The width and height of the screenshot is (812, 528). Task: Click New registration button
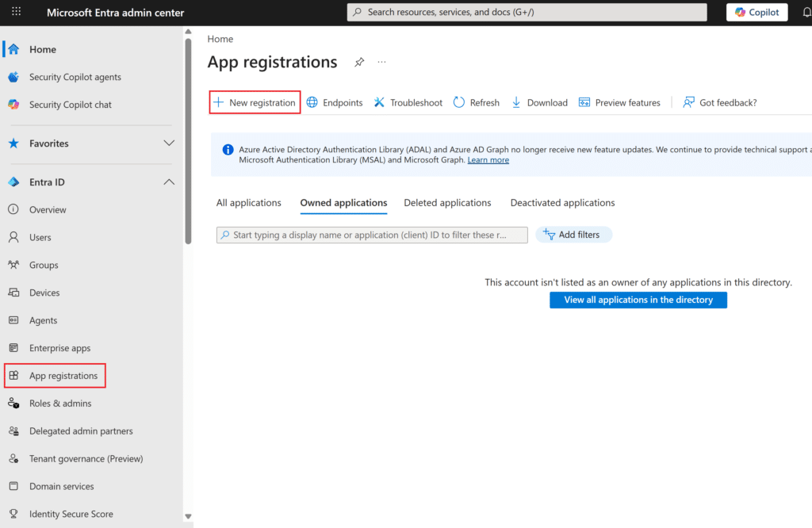click(255, 102)
